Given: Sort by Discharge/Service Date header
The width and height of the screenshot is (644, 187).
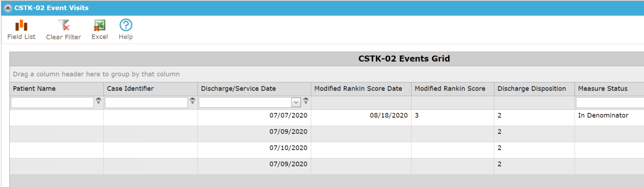Looking at the screenshot, I should (254, 89).
